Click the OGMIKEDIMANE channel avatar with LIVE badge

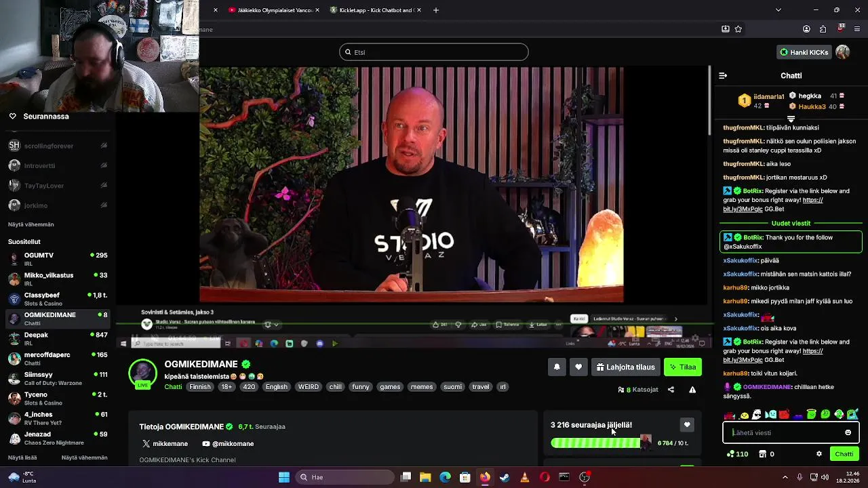click(143, 374)
